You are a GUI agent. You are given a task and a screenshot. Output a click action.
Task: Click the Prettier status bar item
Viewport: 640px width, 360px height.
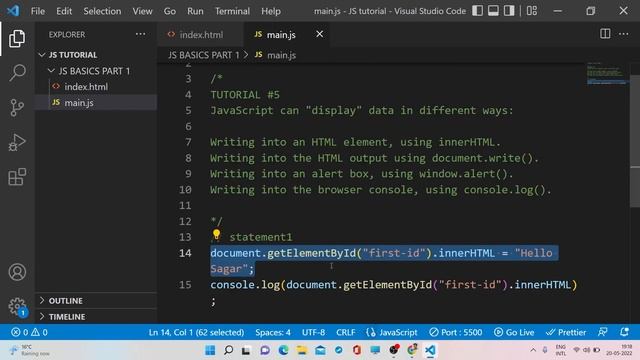pyautogui.click(x=566, y=332)
